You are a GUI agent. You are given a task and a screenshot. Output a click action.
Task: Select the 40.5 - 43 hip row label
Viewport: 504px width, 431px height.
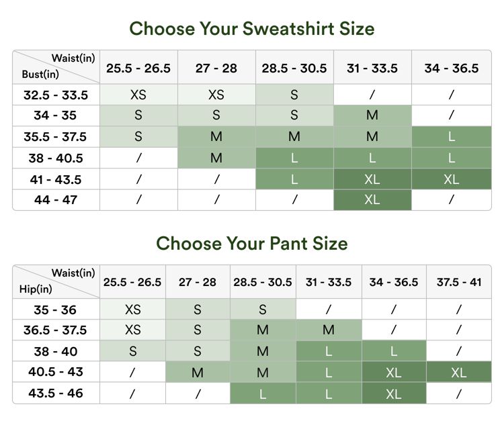[55, 372]
